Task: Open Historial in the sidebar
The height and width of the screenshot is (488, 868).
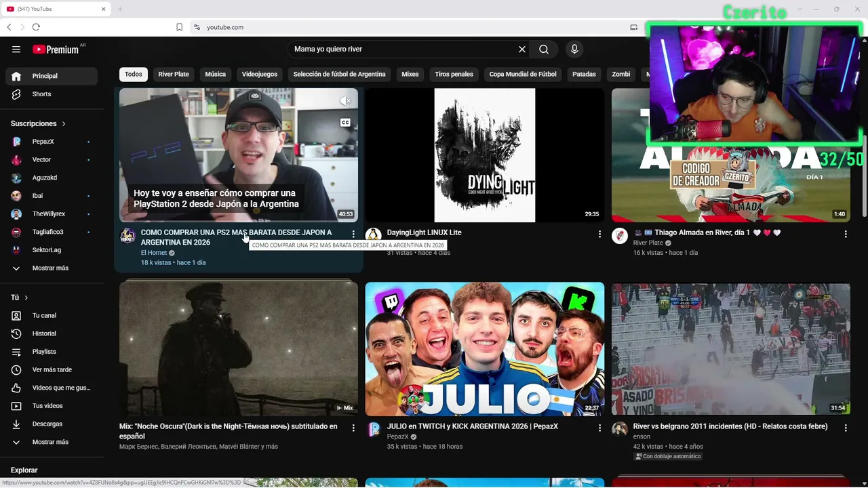Action: [52, 333]
